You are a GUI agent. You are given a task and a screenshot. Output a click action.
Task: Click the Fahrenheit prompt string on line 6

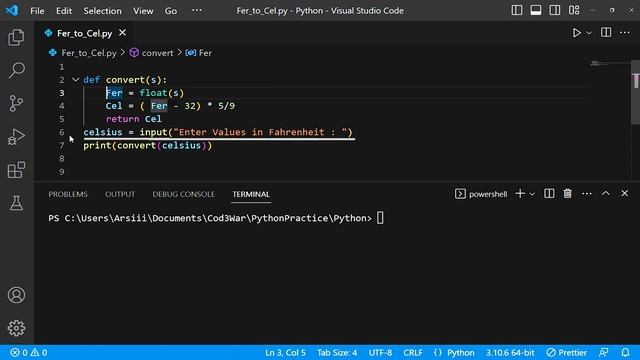point(260,132)
